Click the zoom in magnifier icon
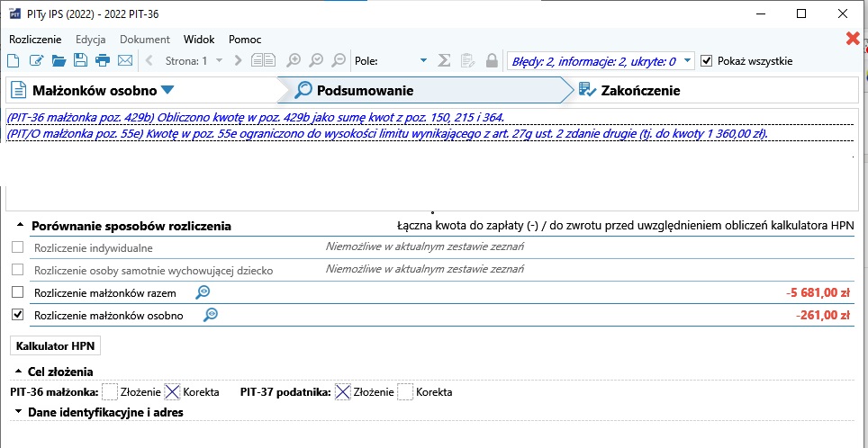Screen dimensions: 868x448 click(x=294, y=61)
